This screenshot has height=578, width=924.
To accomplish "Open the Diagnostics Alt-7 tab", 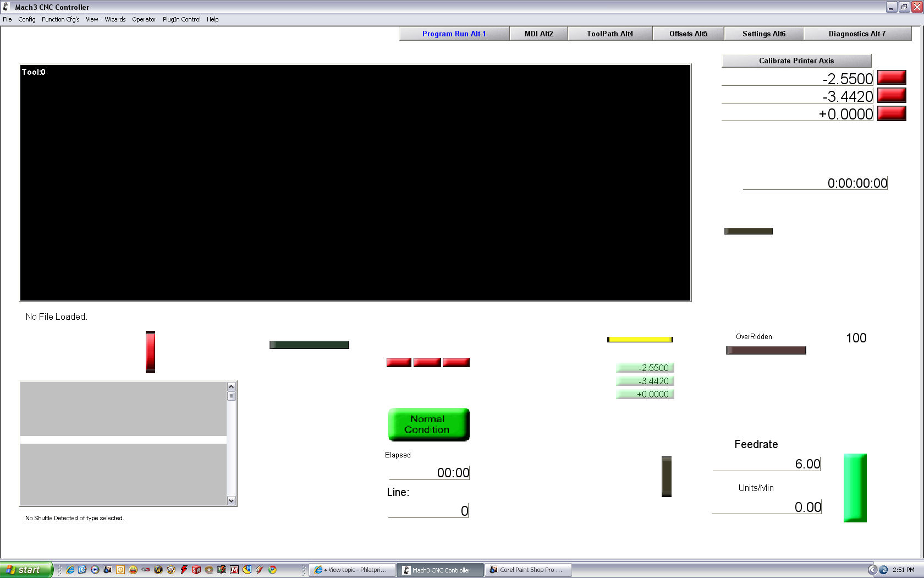I will pyautogui.click(x=857, y=34).
